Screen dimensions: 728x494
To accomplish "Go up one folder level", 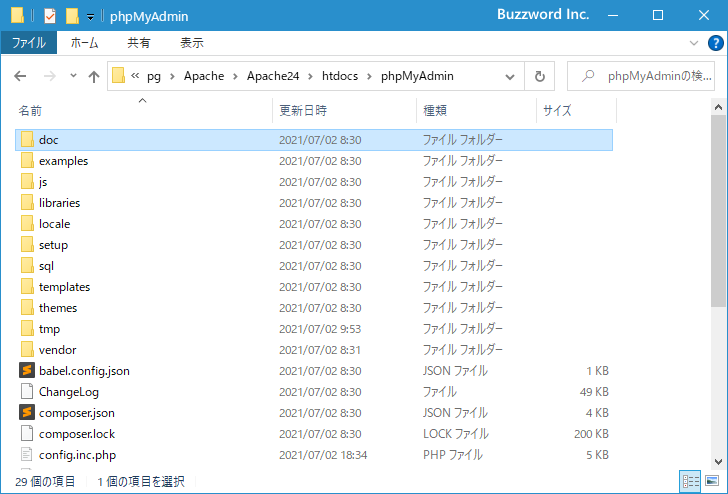I will 94,76.
